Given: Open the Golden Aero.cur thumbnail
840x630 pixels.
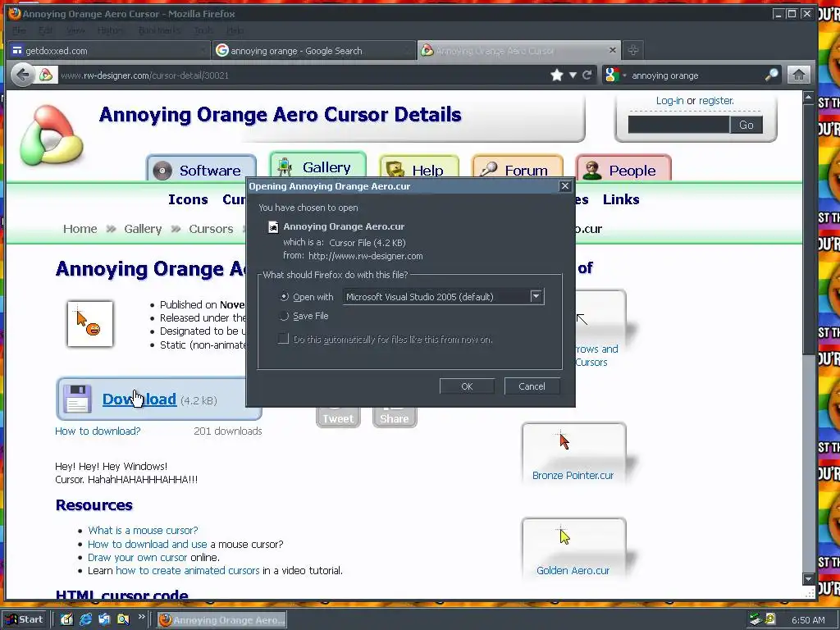Looking at the screenshot, I should pos(573,547).
